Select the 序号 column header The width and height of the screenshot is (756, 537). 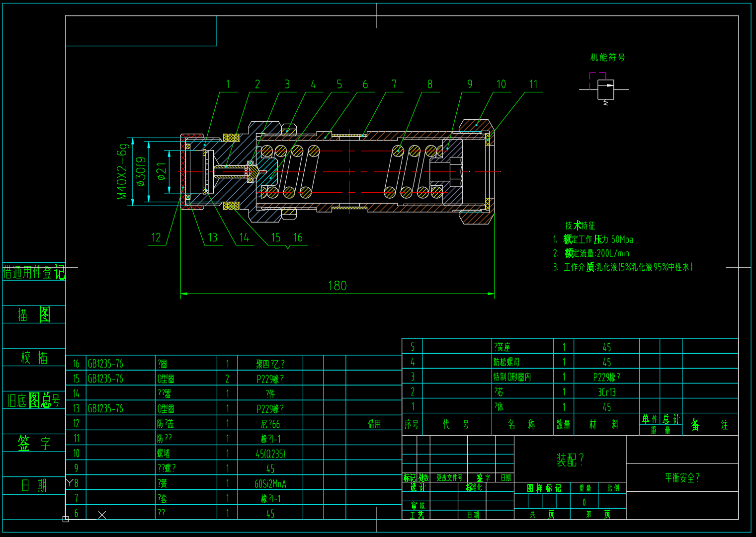[412, 425]
